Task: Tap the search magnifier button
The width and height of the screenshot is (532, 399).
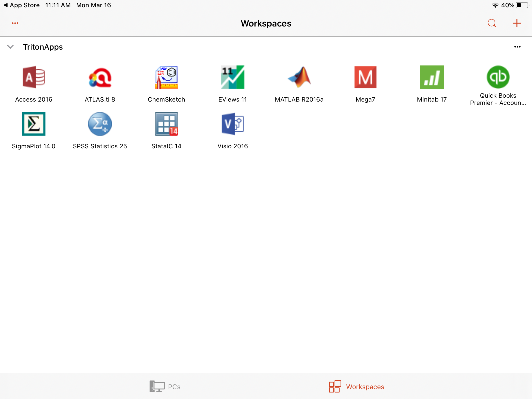Action: pyautogui.click(x=492, y=23)
